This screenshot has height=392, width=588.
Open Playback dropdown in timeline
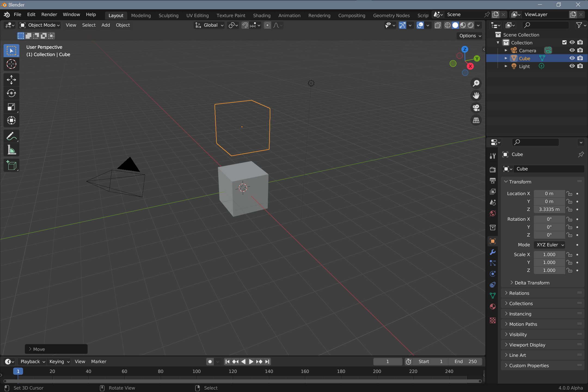(32, 362)
